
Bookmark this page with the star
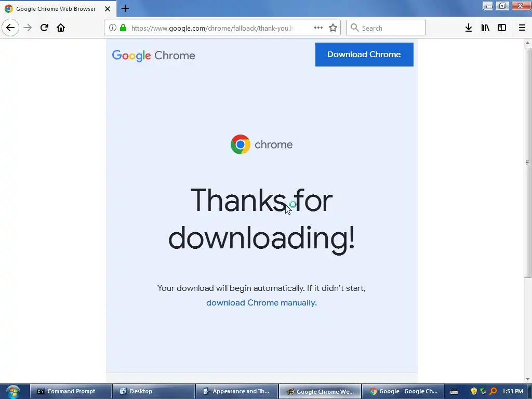pyautogui.click(x=333, y=28)
